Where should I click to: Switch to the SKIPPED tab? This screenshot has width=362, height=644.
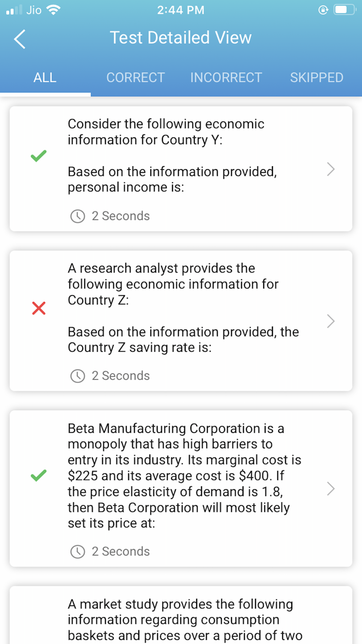316,78
